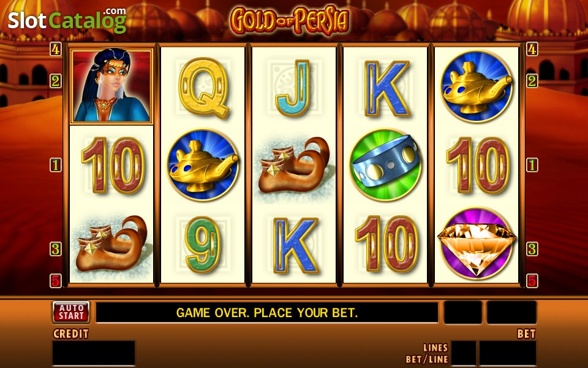Click the green 9 symbol
Screen dimensions: 588x368
pyautogui.click(x=203, y=245)
